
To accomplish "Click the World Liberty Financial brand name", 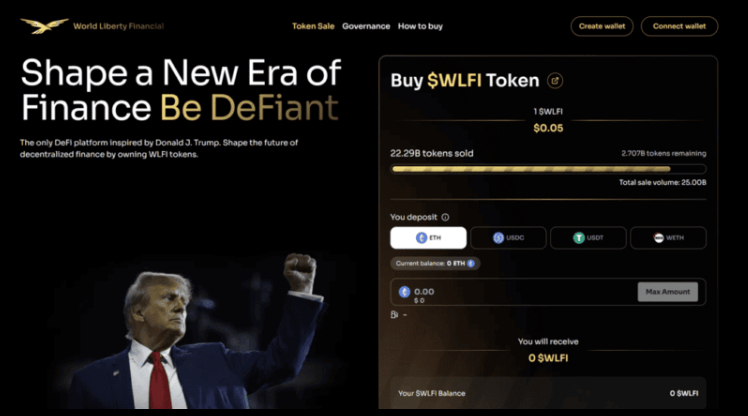I will tap(118, 26).
